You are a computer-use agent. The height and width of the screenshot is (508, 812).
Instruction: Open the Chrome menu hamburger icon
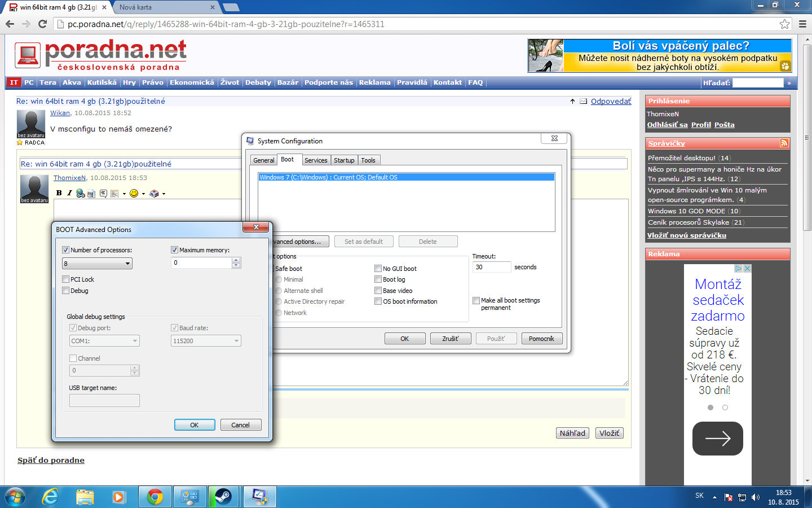pos(802,24)
